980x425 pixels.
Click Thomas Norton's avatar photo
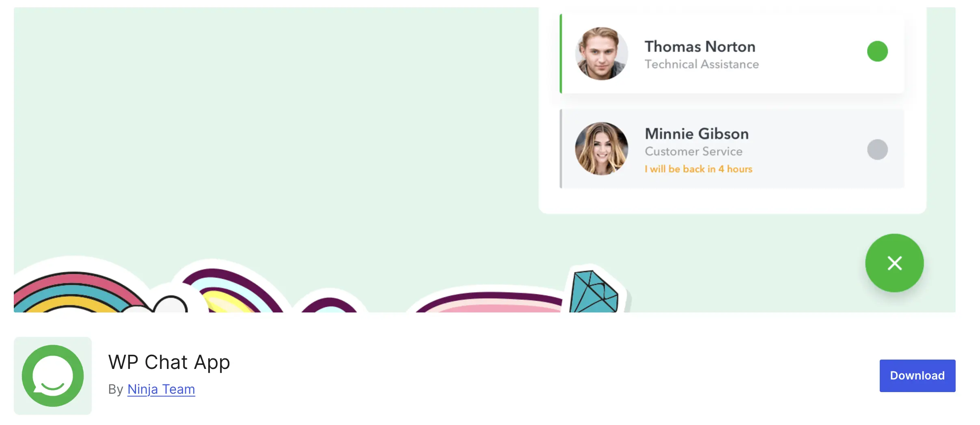click(x=601, y=54)
